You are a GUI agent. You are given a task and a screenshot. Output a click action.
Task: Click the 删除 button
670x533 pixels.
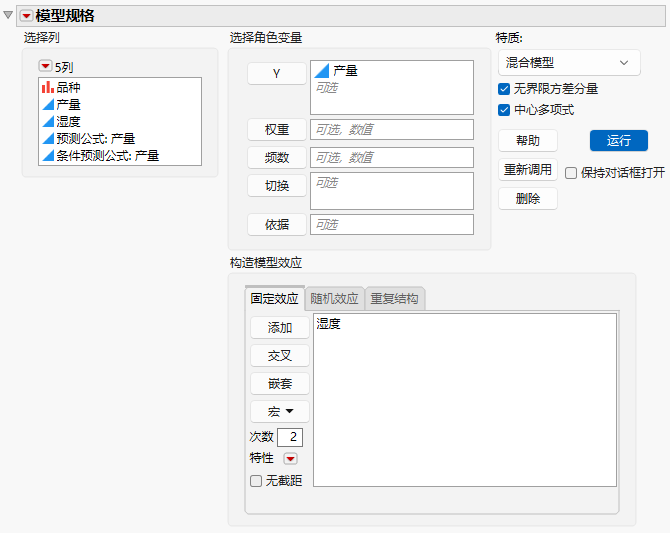[x=528, y=198]
